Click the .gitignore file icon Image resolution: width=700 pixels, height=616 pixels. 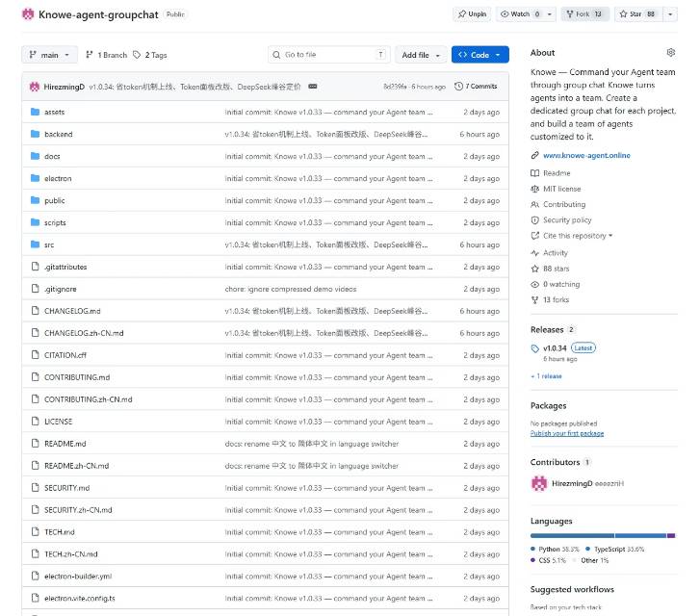36,289
